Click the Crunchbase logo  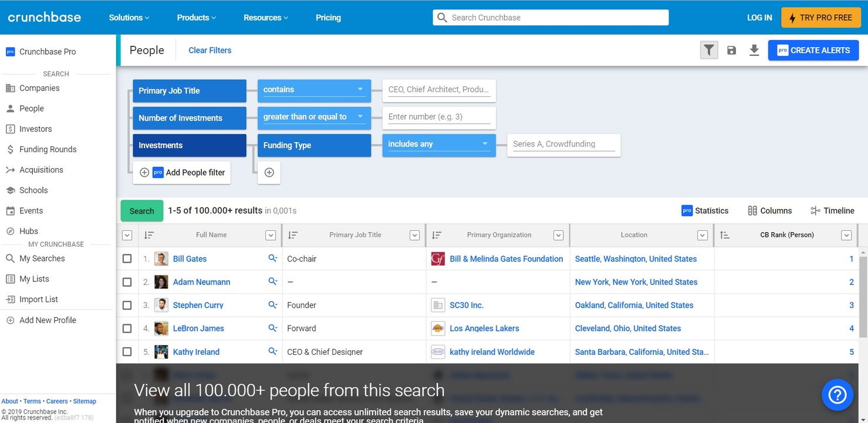tap(45, 17)
